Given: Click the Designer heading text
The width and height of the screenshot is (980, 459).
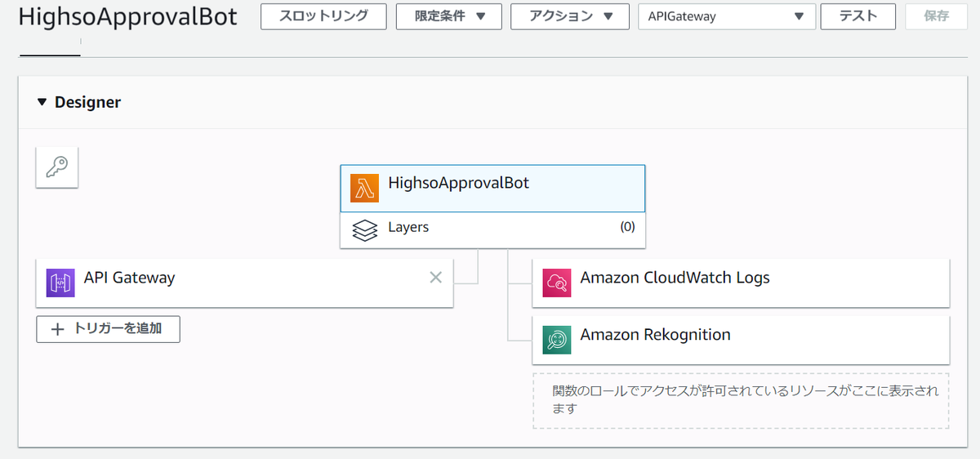Looking at the screenshot, I should pos(87,102).
